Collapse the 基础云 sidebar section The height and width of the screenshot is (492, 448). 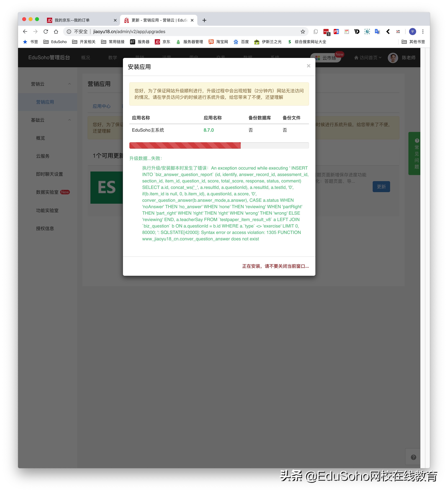(x=70, y=120)
